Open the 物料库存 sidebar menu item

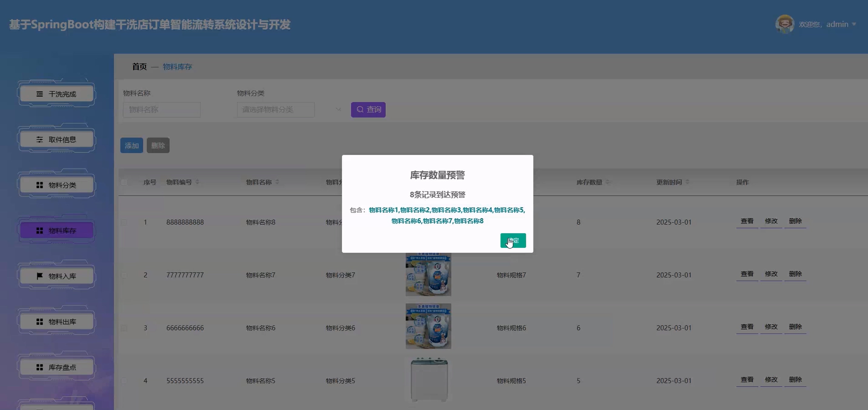(x=57, y=231)
